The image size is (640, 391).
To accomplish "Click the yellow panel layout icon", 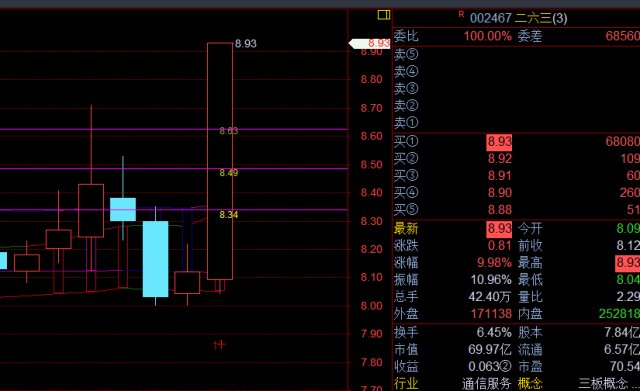I will 384,15.
